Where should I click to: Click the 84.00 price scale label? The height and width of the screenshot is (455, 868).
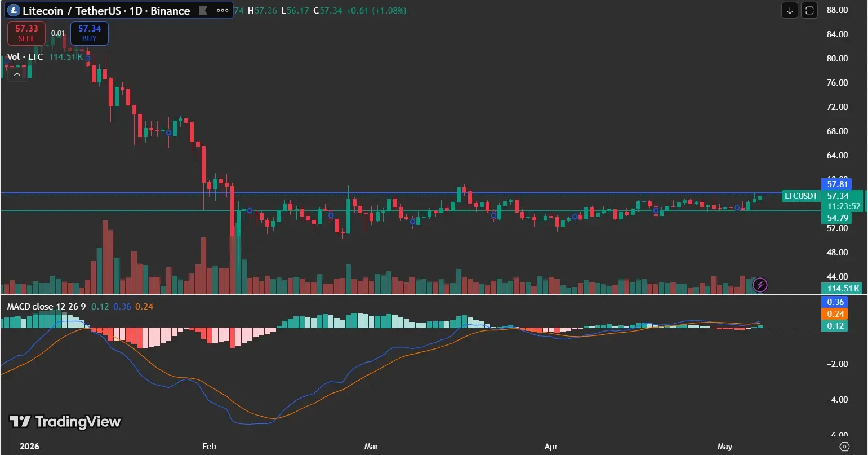837,34
